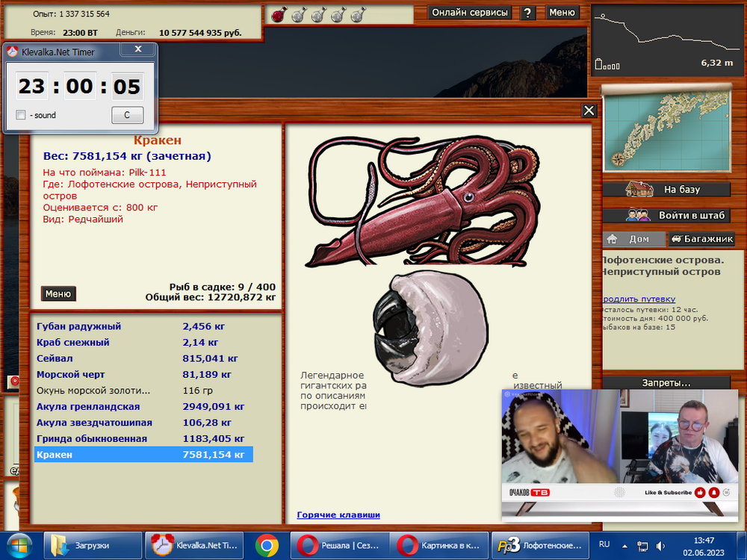Select Акула гренландская in the fish list
This screenshot has height=560, width=747.
click(x=88, y=407)
